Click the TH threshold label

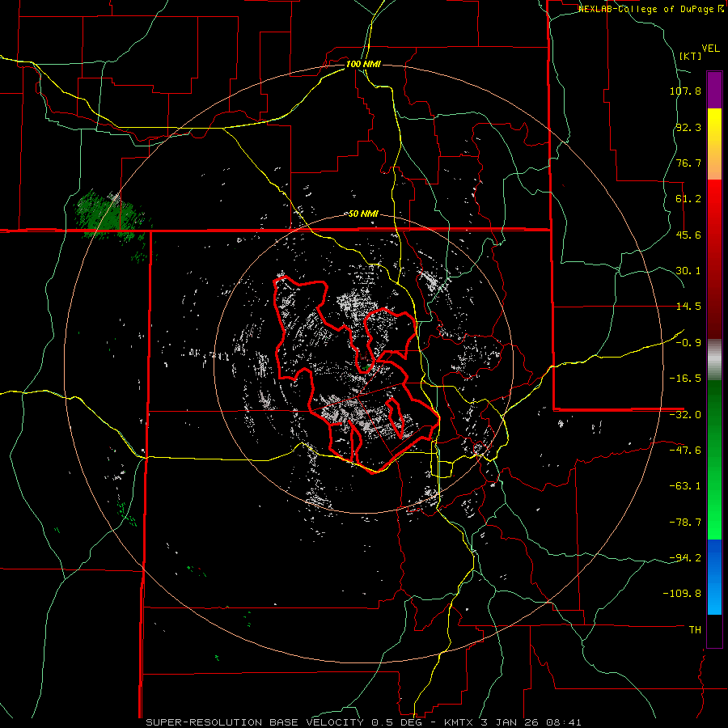696,630
